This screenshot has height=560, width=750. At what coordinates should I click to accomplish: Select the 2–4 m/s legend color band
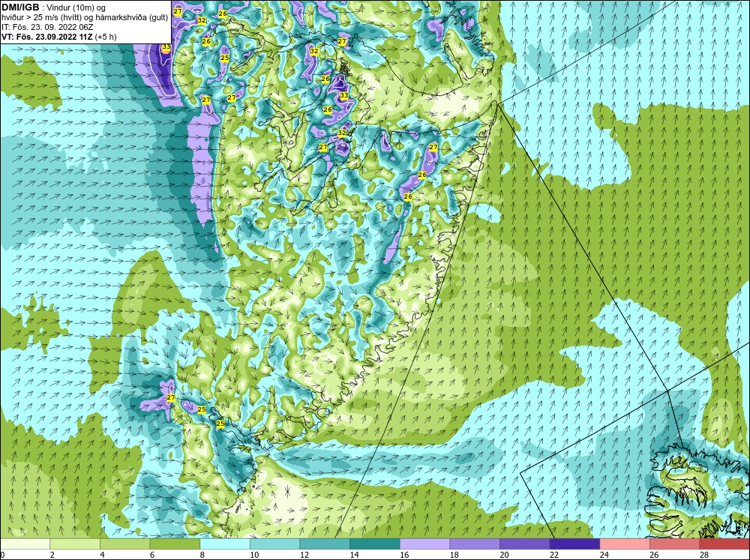[x=75, y=544]
